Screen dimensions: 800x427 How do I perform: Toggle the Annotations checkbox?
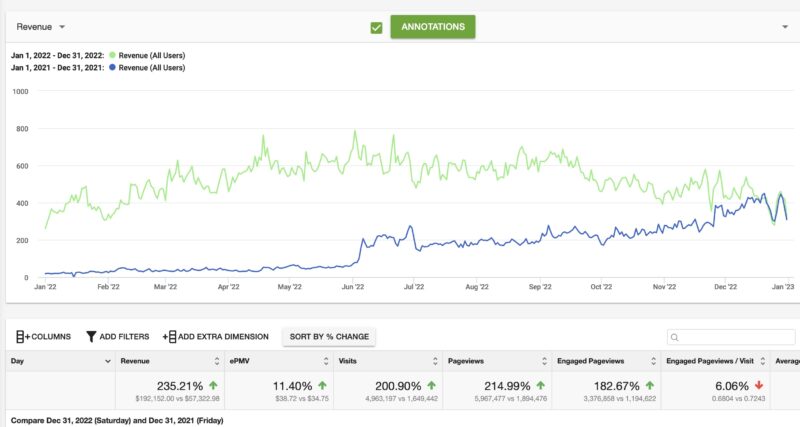pos(376,27)
